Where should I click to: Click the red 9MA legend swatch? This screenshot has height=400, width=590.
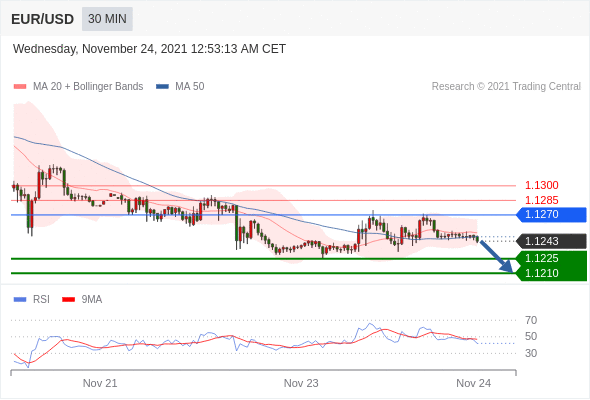coord(68,300)
